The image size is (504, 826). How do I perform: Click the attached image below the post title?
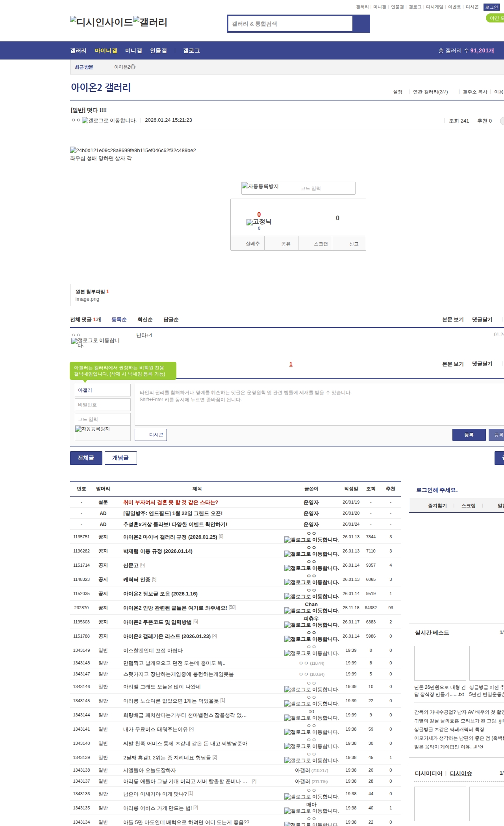click(x=133, y=150)
